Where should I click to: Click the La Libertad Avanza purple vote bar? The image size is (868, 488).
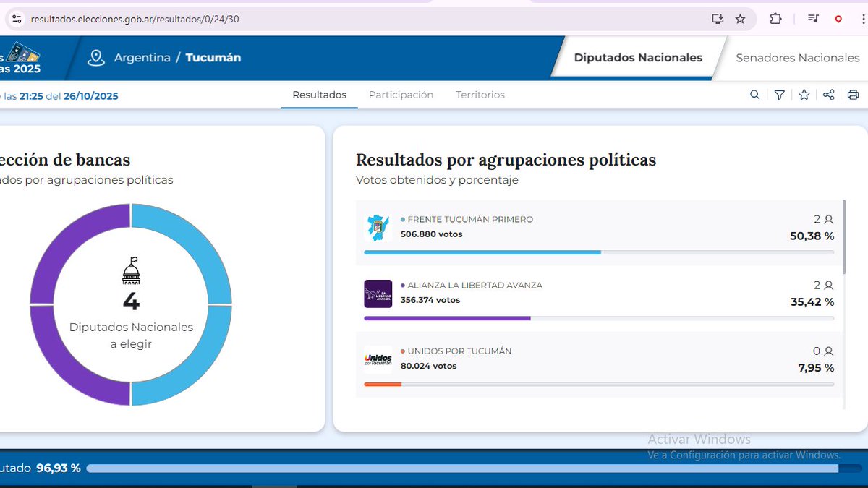pyautogui.click(x=447, y=318)
